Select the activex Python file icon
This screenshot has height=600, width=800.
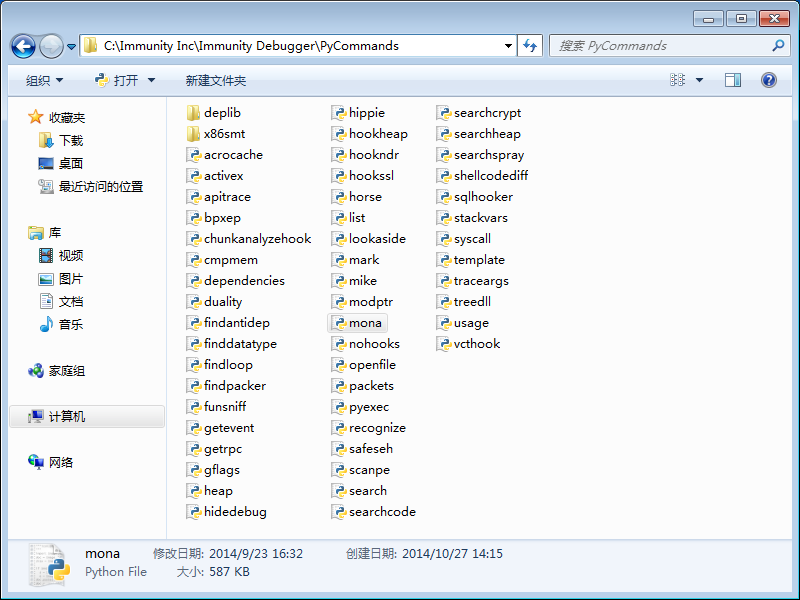(193, 176)
